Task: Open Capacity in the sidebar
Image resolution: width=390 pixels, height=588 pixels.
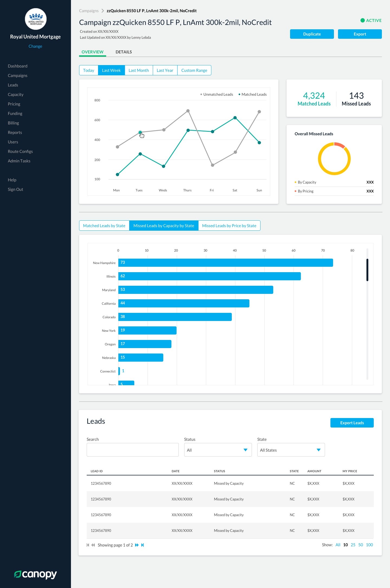Action: click(x=16, y=94)
